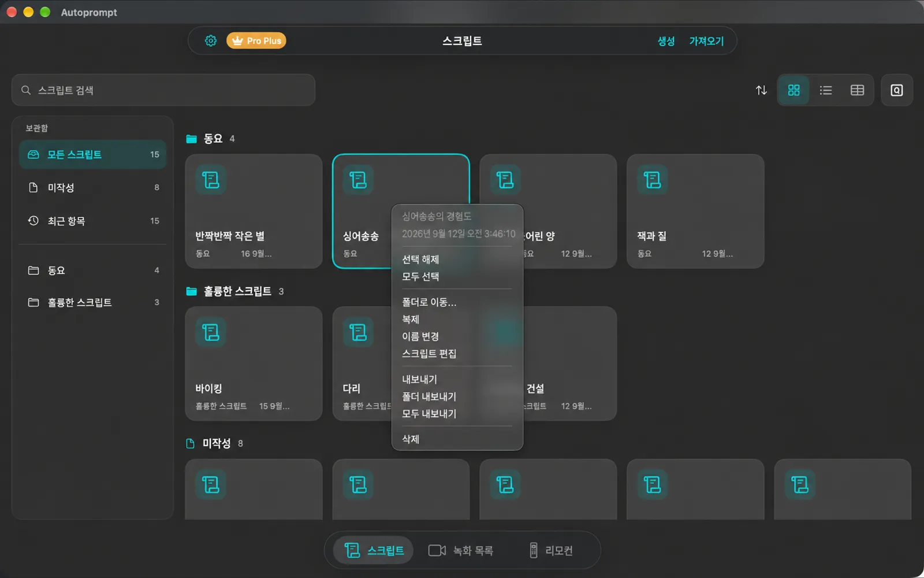Click folder icon beside sidebar 훌륭한 스크립트
This screenshot has height=578, width=924.
pos(33,302)
